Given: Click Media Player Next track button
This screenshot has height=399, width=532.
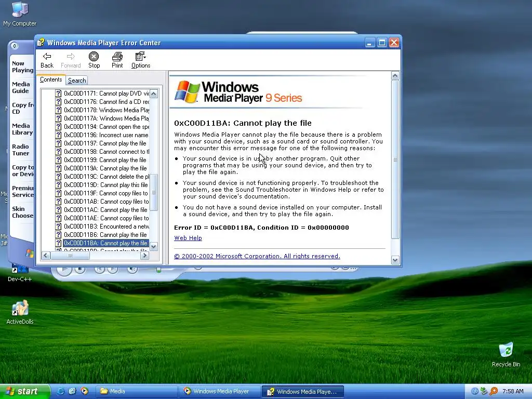Looking at the screenshot, I should pyautogui.click(x=113, y=270).
